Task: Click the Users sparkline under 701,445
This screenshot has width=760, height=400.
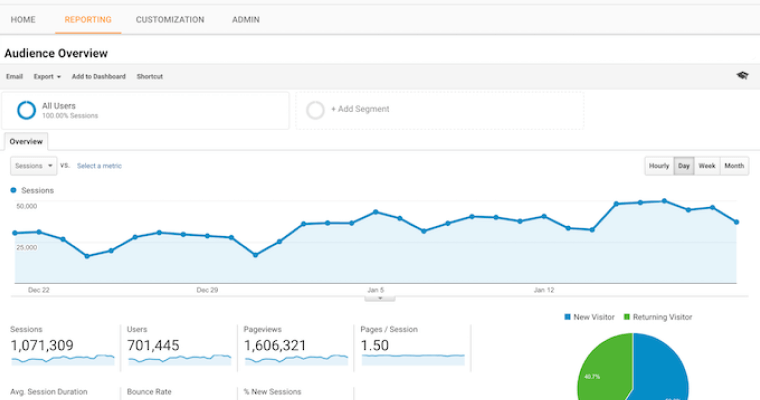Action: tap(179, 359)
